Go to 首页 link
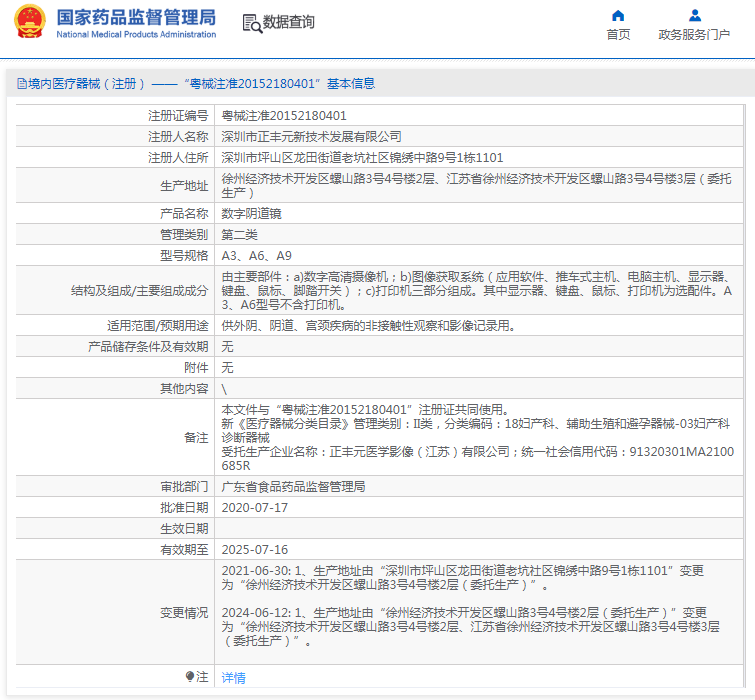The image size is (755, 700). [618, 35]
